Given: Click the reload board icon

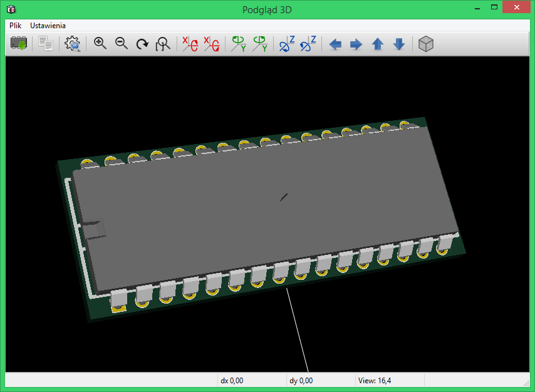Looking at the screenshot, I should pos(19,44).
